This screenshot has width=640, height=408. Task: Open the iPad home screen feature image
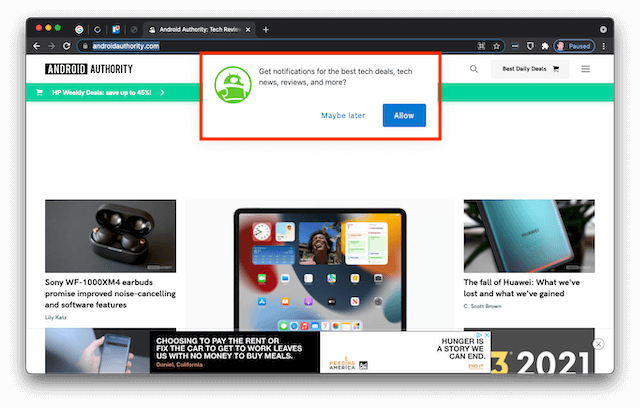click(320, 265)
